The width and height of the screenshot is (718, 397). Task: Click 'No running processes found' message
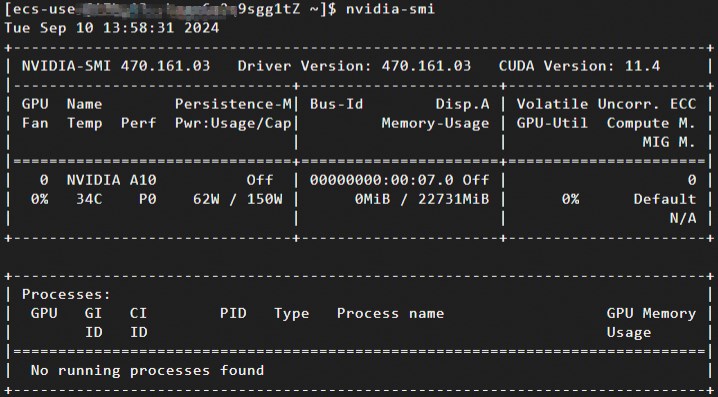[147, 370]
